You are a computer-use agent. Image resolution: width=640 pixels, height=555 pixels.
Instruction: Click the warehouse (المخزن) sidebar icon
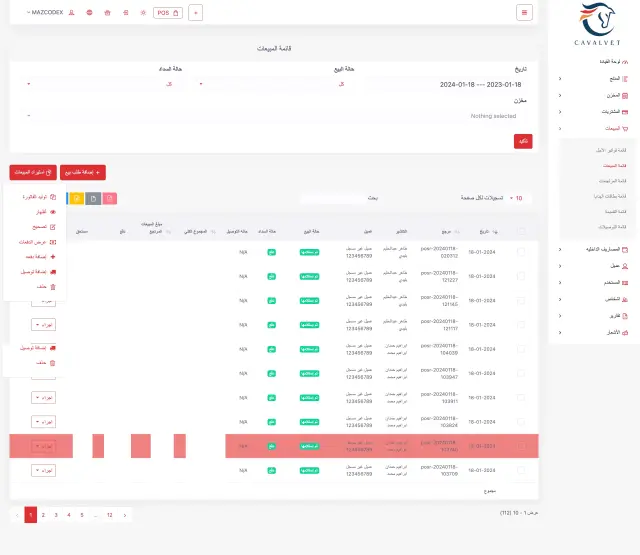tap(625, 95)
